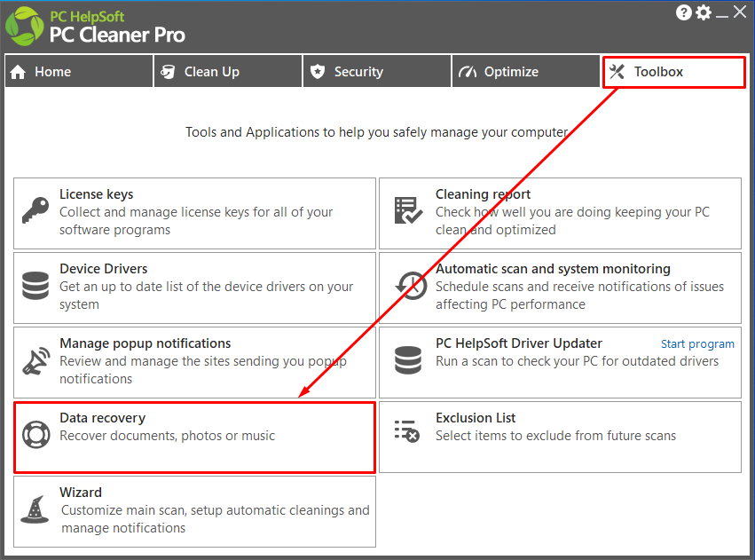Click the PC HelpSoft leaf logo
This screenshot has height=560, width=755.
point(24,27)
